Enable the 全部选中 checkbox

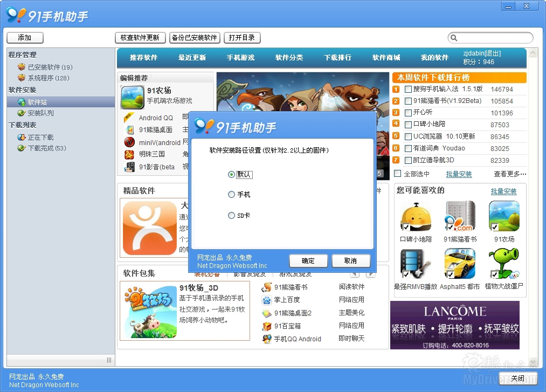point(398,174)
